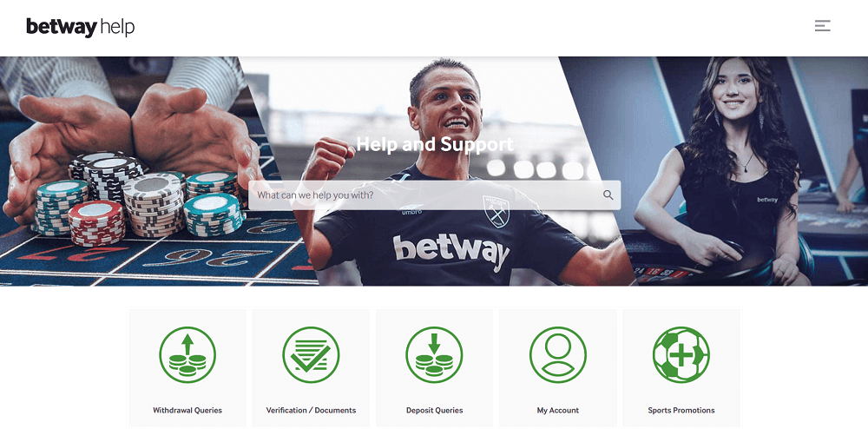Focus the 'What can we help you with?' field
This screenshot has height=429, width=868.
434,195
